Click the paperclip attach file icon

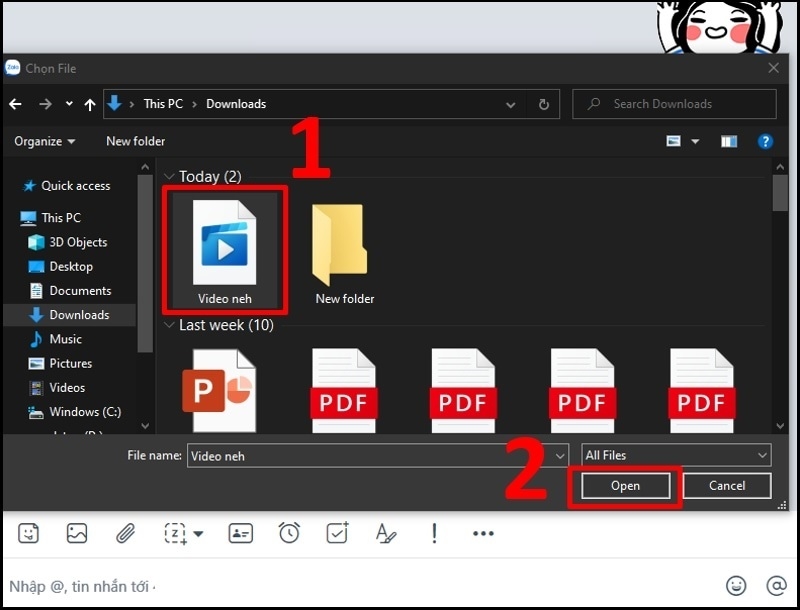pos(125,534)
